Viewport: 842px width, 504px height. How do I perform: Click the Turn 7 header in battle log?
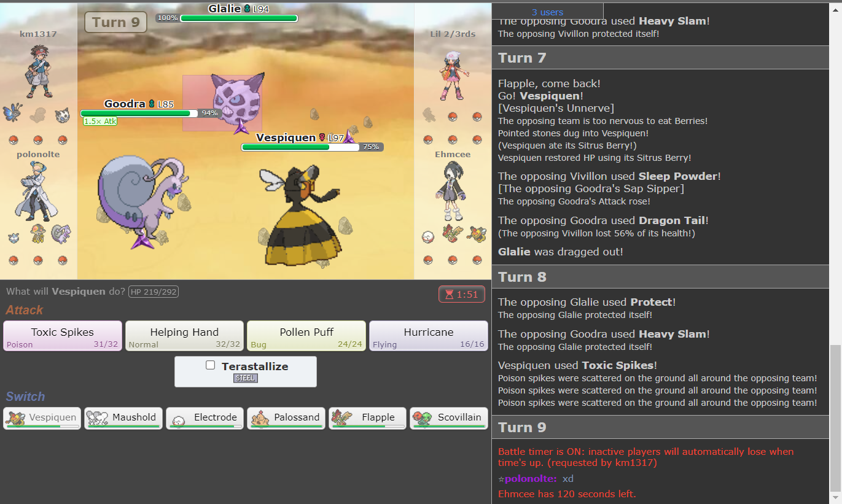[661, 58]
